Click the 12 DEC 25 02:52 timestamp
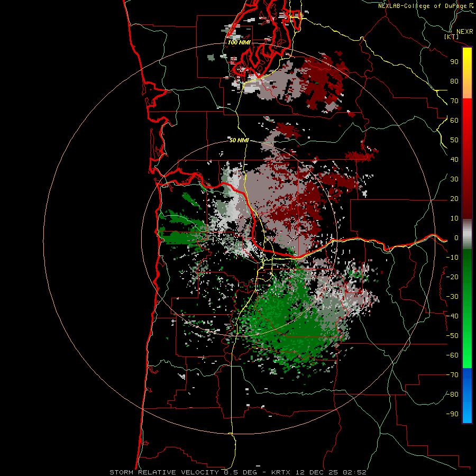 point(331,472)
